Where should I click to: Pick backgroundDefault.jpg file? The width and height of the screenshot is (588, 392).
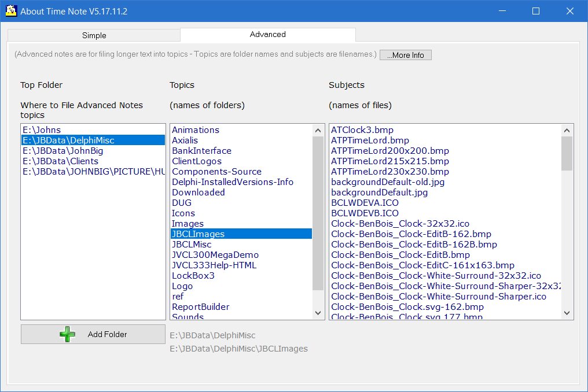[x=379, y=193]
